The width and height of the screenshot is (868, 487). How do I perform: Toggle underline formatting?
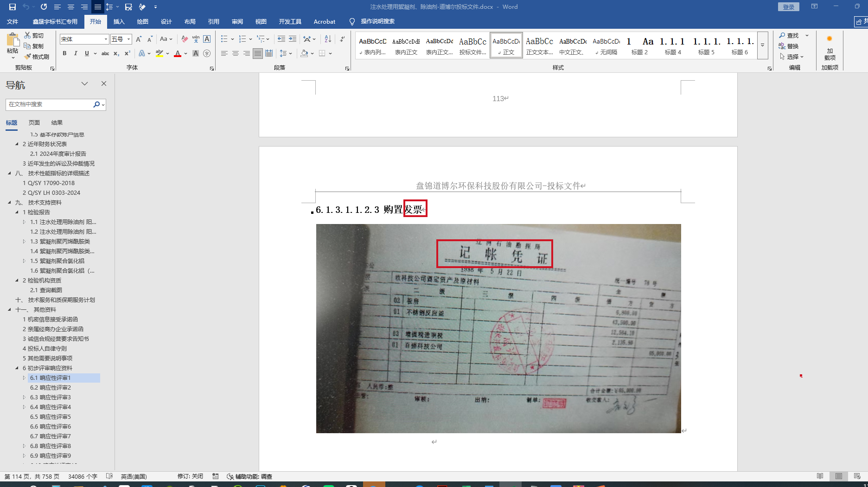point(87,53)
